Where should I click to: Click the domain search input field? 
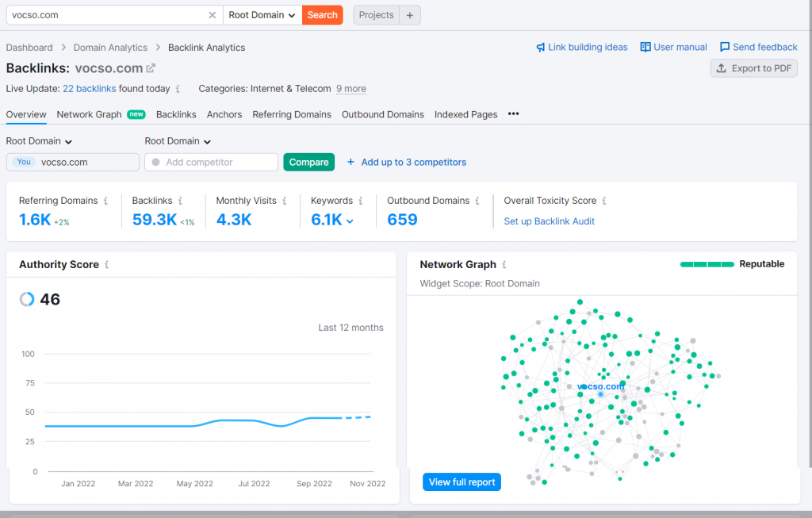pyautogui.click(x=106, y=15)
